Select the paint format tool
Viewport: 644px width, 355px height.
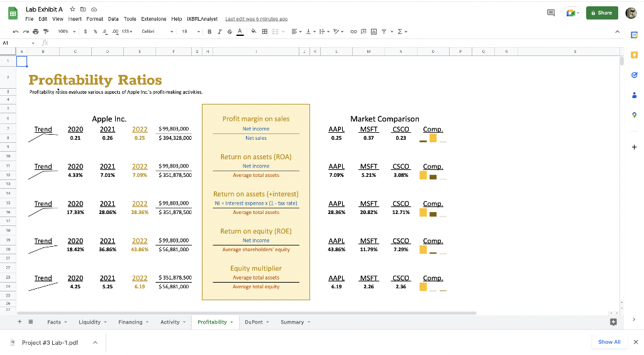coord(45,31)
